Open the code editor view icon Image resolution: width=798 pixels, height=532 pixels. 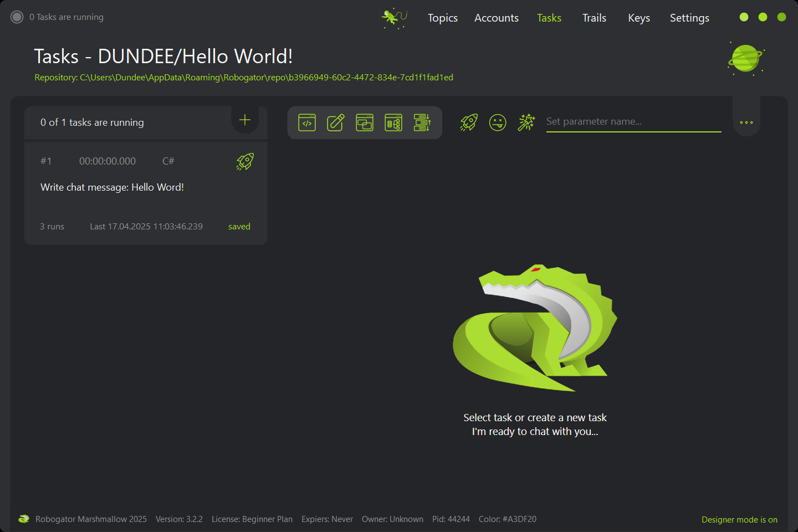pyautogui.click(x=307, y=122)
